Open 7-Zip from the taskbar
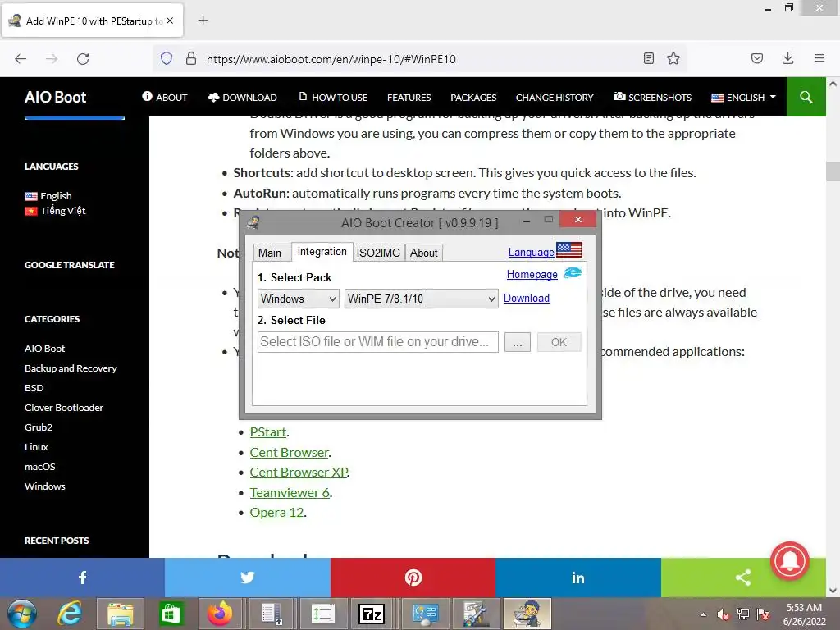840x630 pixels. [372, 614]
